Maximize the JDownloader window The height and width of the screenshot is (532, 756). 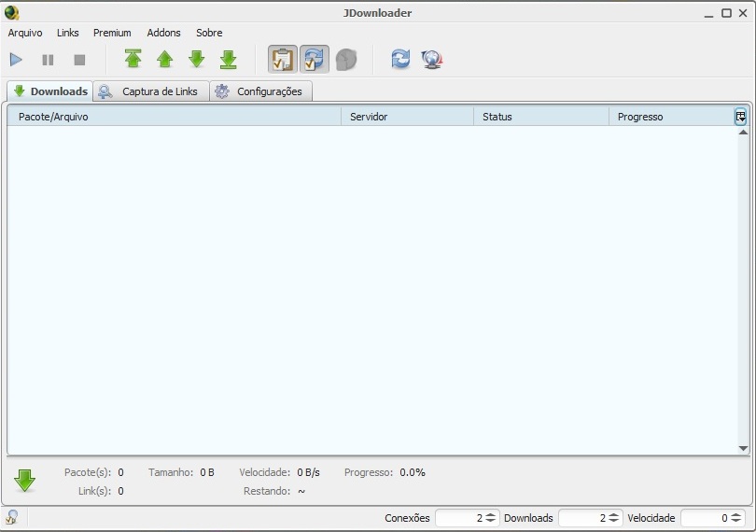726,13
